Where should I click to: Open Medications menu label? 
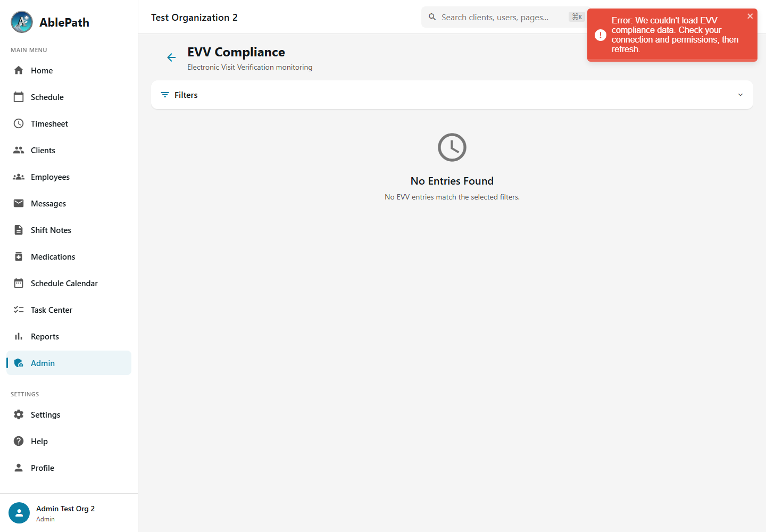point(53,256)
